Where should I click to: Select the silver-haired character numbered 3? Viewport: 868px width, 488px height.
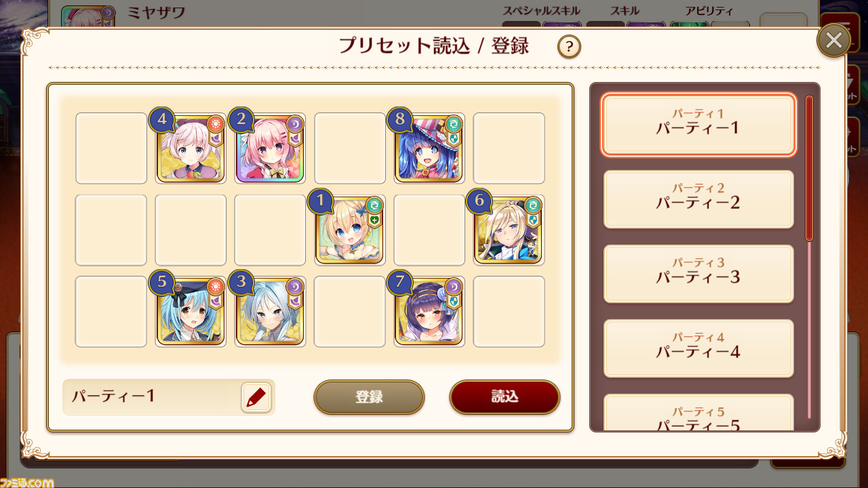tap(270, 312)
